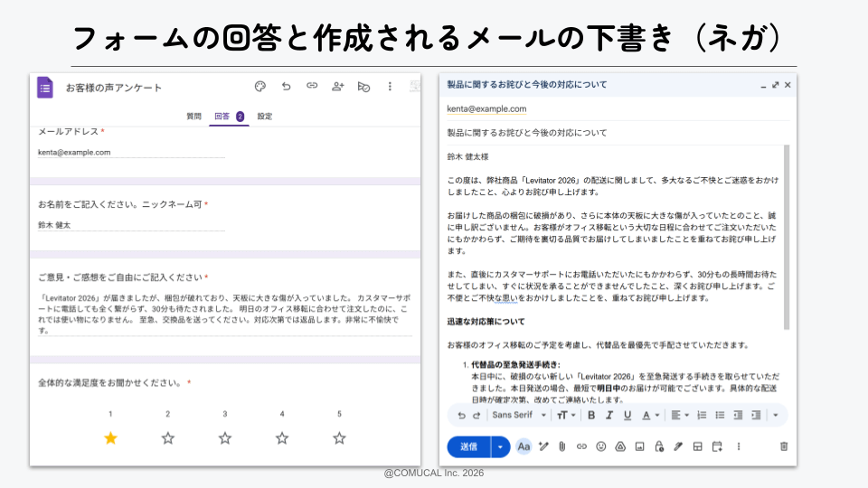This screenshot has width=868, height=488.
Task: Discard draft with the trash icon
Action: pyautogui.click(x=784, y=446)
